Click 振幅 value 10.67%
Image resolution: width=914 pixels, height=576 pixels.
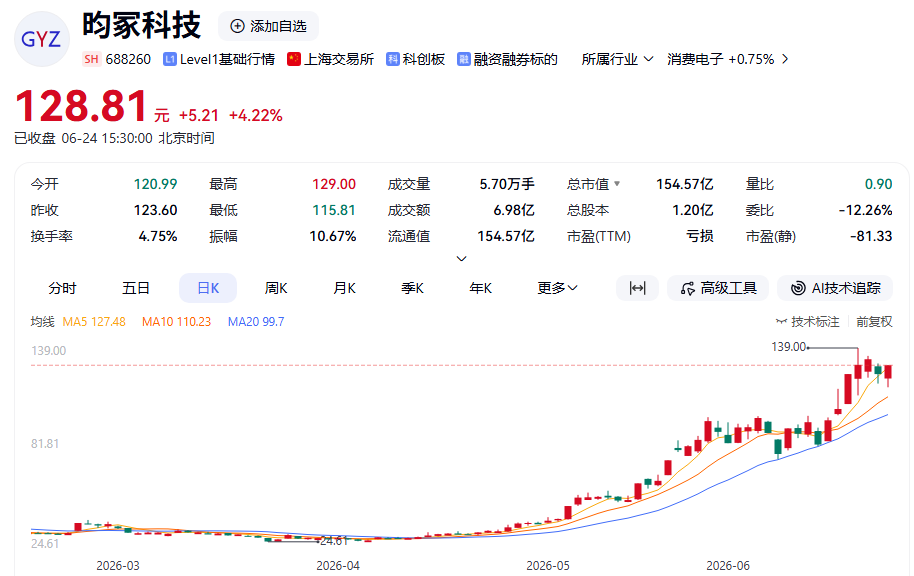pos(332,237)
